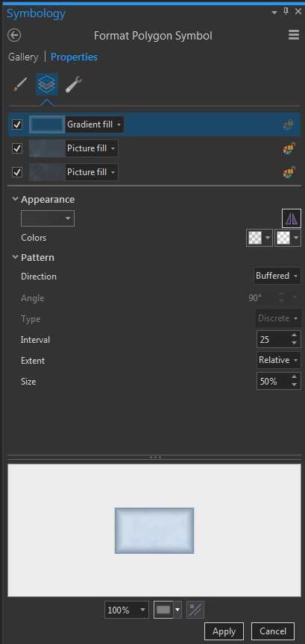This screenshot has height=644, width=305.
Task: Uncheck the second Picture fill layer checkbox
Action: 17,172
